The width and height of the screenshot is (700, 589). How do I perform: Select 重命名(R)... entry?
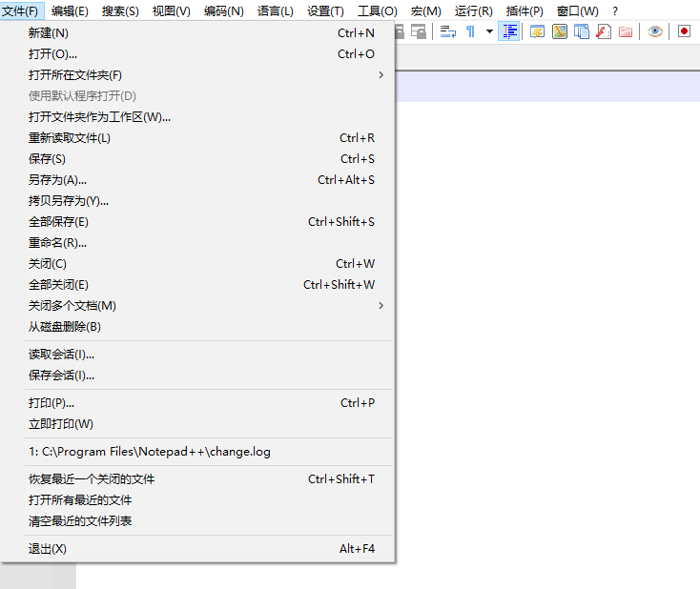(x=197, y=243)
